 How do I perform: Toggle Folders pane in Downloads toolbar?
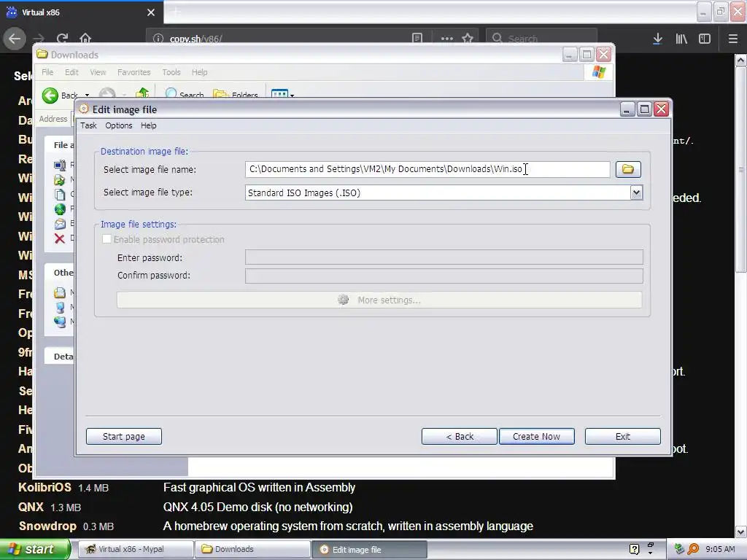coord(236,94)
